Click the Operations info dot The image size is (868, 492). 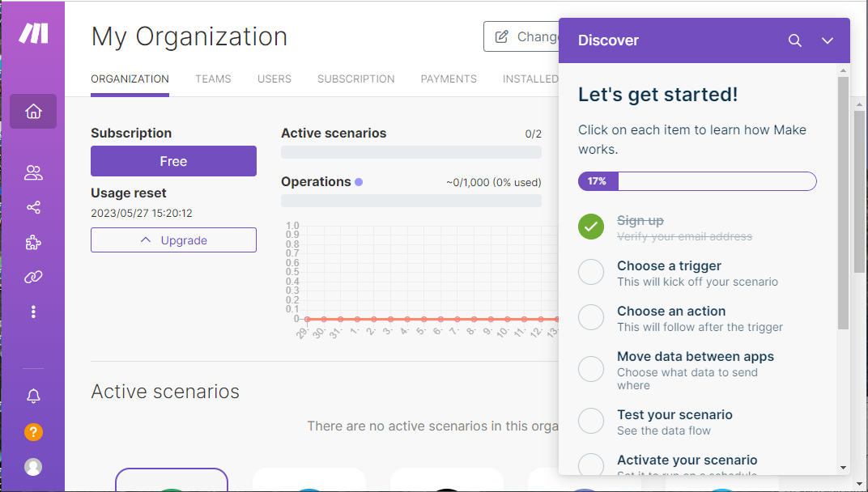[359, 182]
